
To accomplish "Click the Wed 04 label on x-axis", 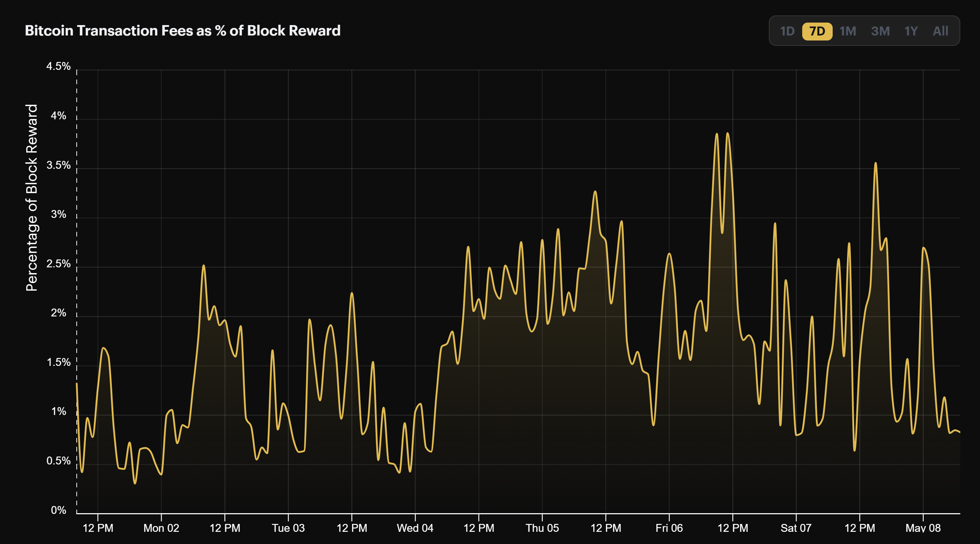I will (x=415, y=528).
